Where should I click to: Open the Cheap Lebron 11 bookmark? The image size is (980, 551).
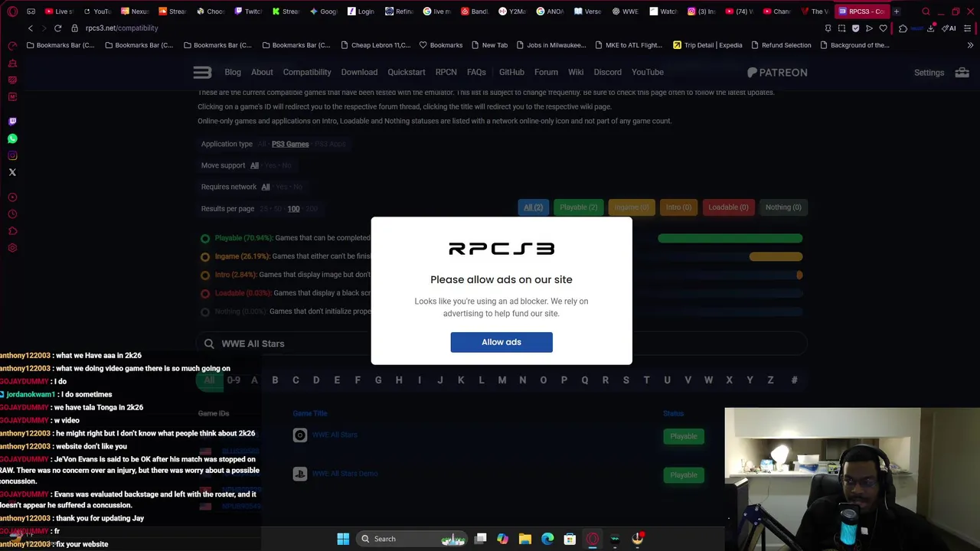pos(375,45)
